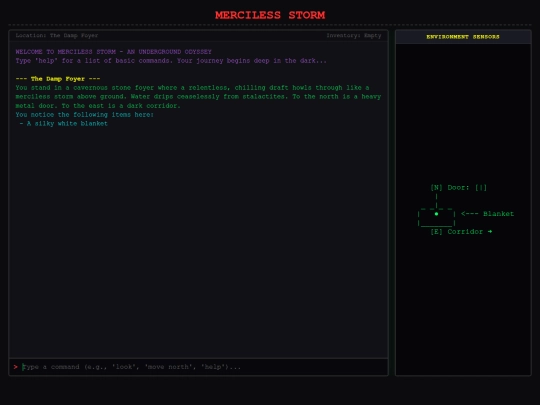Click the red '>' command prompt symbol
This screenshot has height=405, width=540.
[15, 367]
